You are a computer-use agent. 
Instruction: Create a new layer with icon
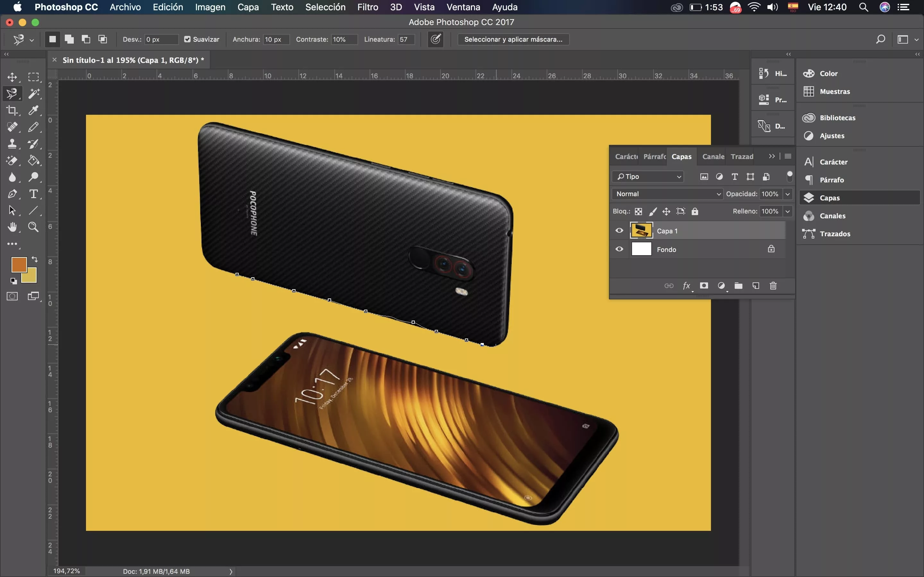756,286
